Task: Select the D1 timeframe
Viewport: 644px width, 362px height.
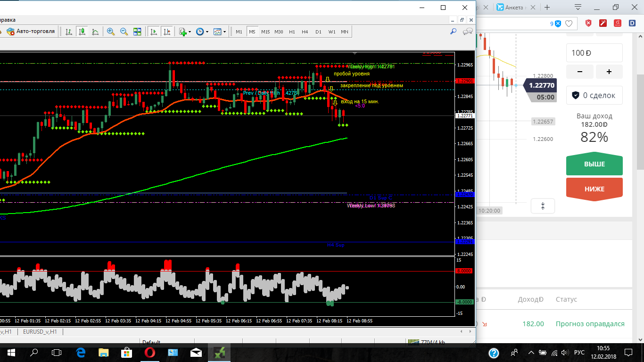Action: click(318, 32)
